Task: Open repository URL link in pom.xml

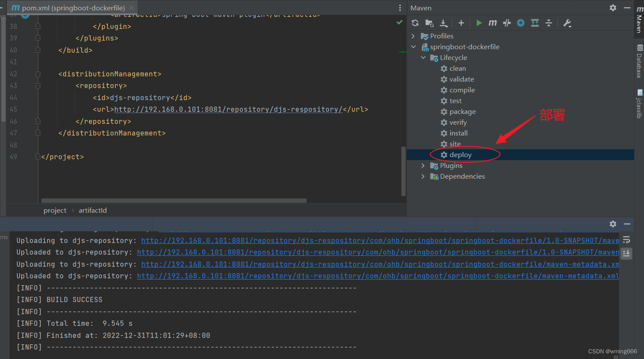Action: tap(228, 110)
